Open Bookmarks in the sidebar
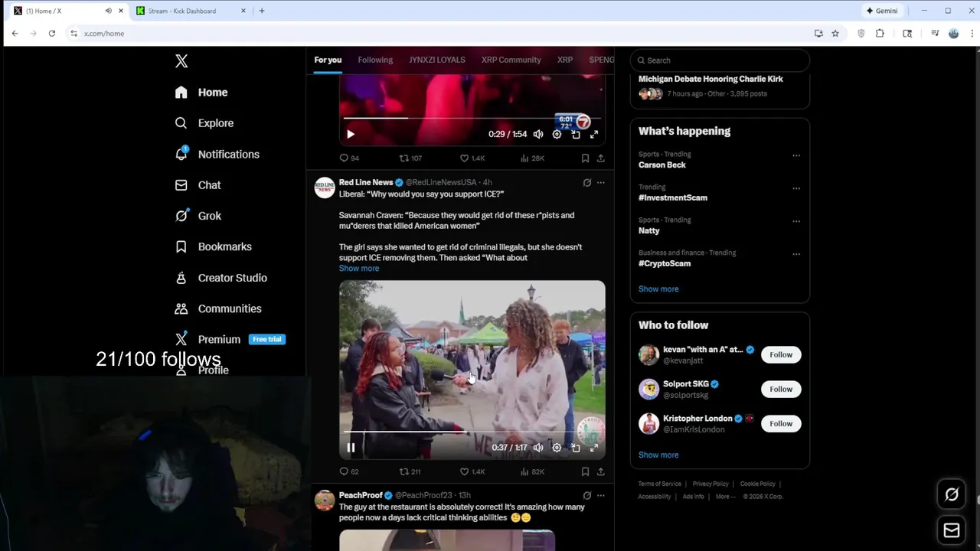This screenshot has height=551, width=980. [x=213, y=246]
